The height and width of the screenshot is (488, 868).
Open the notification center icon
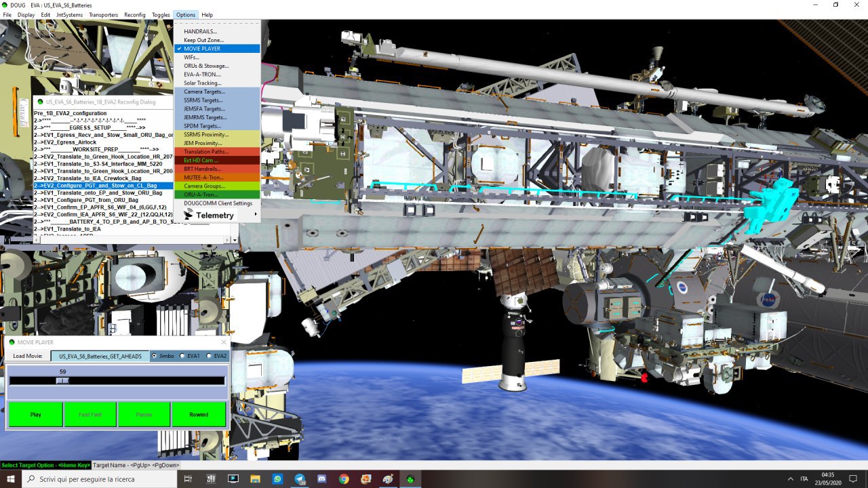[853, 479]
